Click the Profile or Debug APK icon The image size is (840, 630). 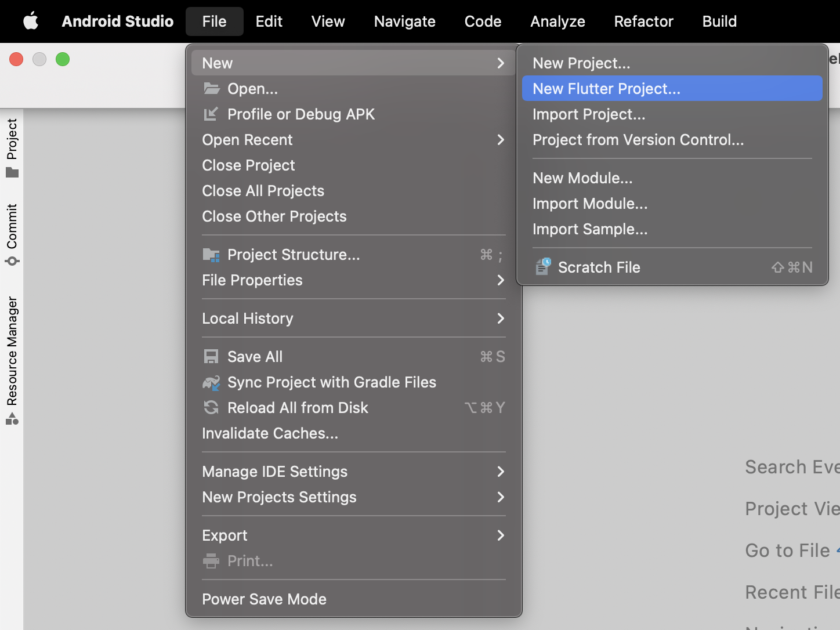[211, 114]
